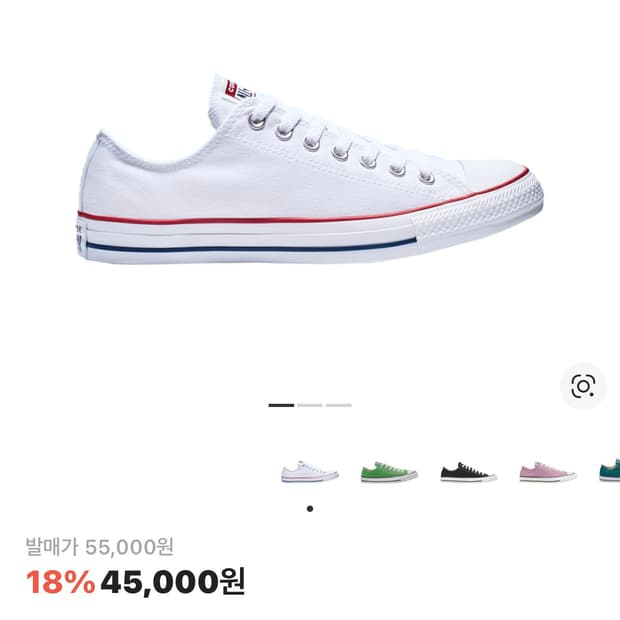Viewport: 620px width, 620px height.
Task: Click the heel logo patch on shoe
Action: (x=80, y=239)
